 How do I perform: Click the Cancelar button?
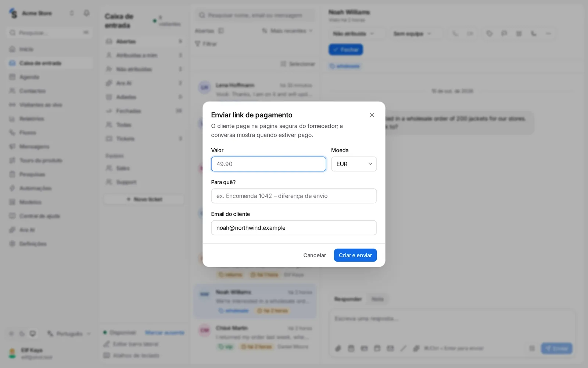(315, 255)
